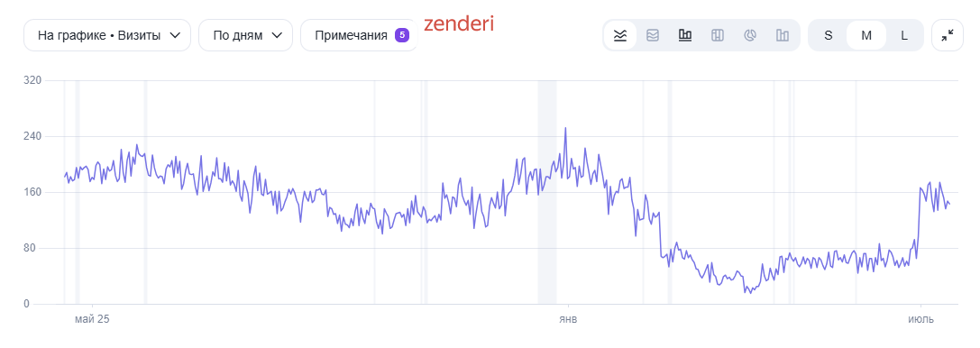The height and width of the screenshot is (348, 980).
Task: Set chart size to S
Action: coord(829,35)
